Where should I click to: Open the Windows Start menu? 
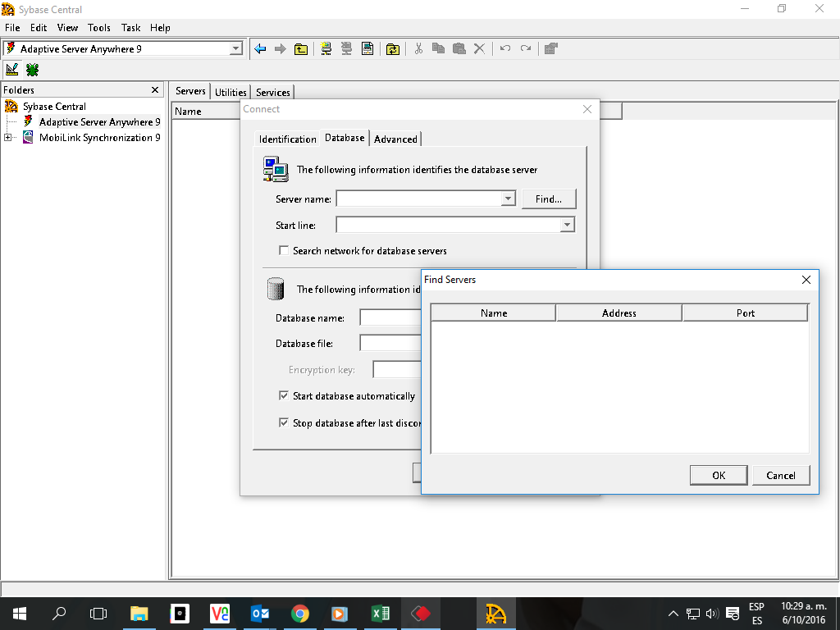pos(20,614)
